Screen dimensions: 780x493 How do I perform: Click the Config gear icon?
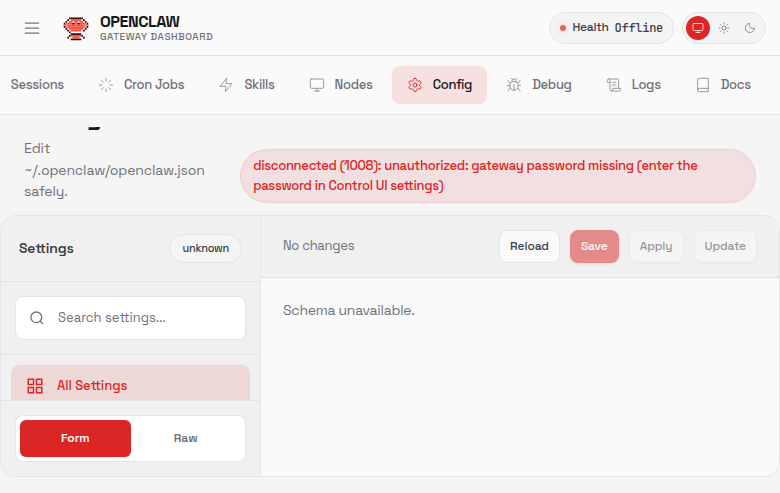tap(415, 85)
